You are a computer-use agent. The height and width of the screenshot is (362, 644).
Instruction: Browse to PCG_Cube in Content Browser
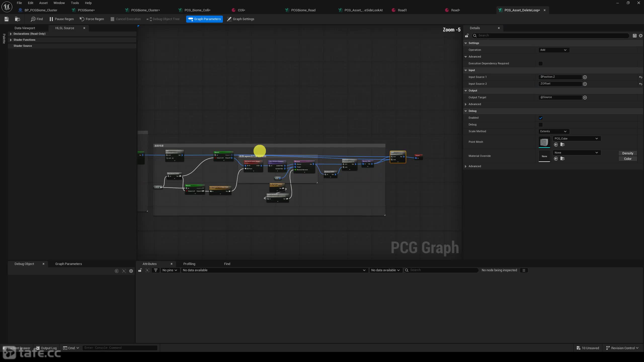click(x=562, y=145)
